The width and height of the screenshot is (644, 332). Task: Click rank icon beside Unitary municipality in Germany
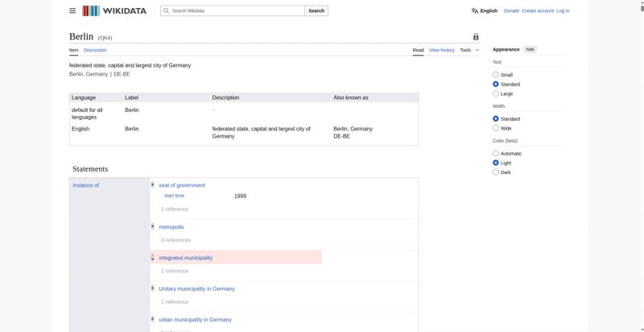[153, 288]
